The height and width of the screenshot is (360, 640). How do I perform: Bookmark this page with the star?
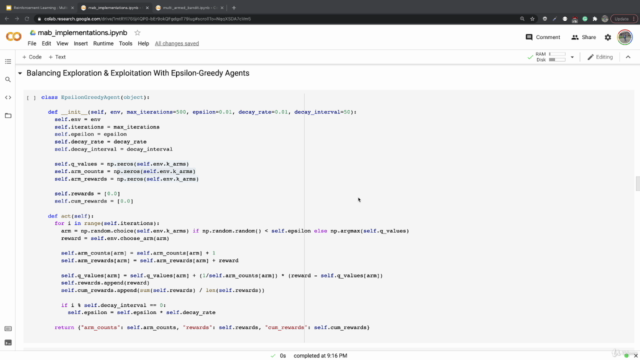click(x=532, y=19)
